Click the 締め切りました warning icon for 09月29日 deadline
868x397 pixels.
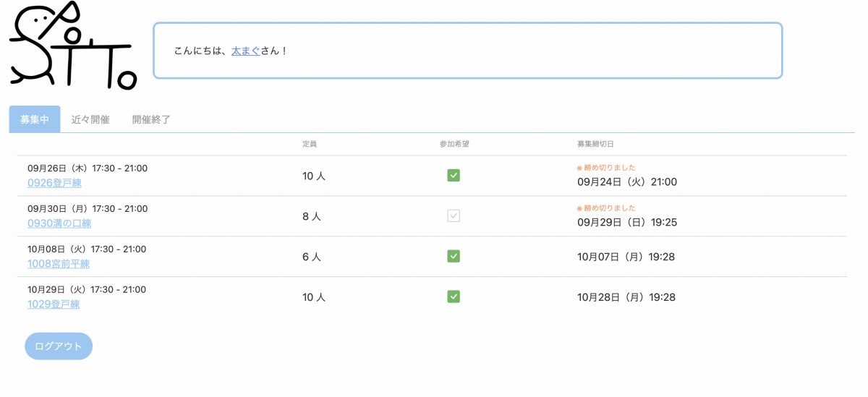click(579, 208)
